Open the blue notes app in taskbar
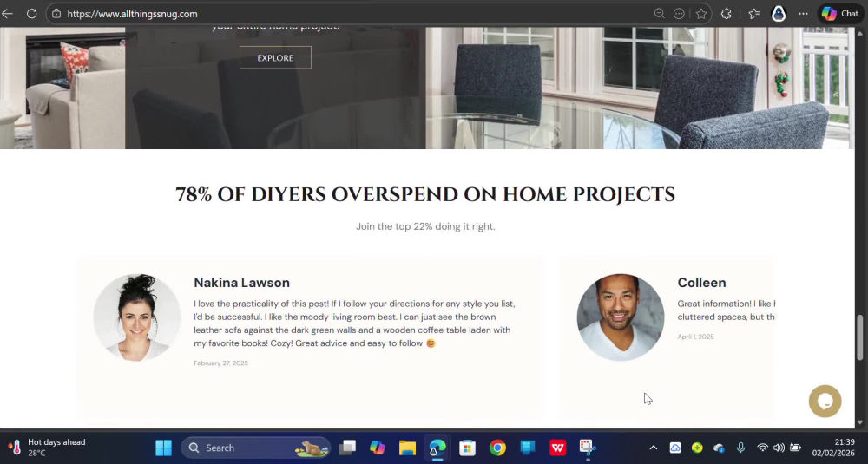This screenshot has width=868, height=464. pyautogui.click(x=528, y=448)
